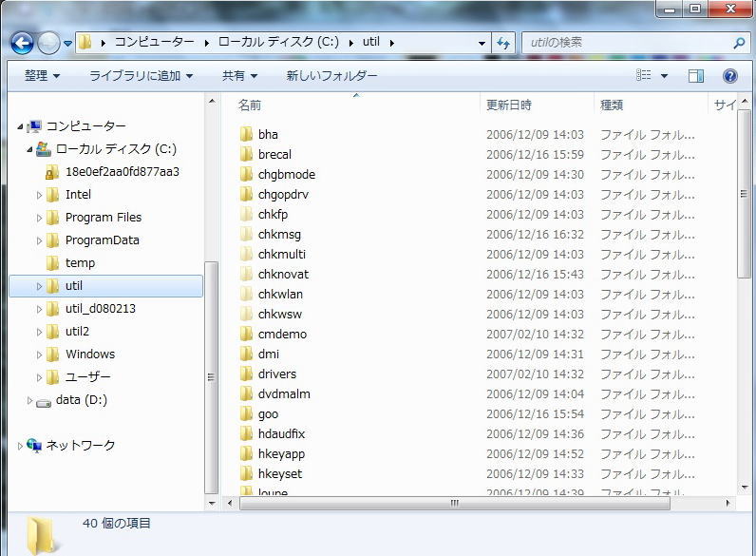
Task: Select the goo folder icon
Action: coord(246,413)
